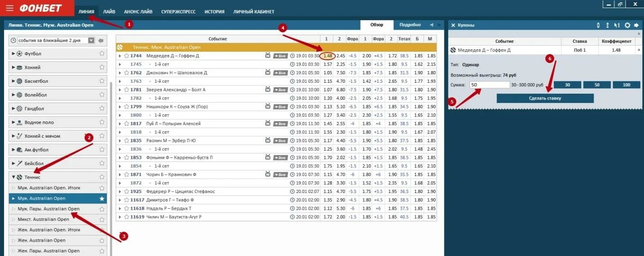Star the Жен. Australian Open league
This screenshot has height=256, width=644.
pos(102,240)
